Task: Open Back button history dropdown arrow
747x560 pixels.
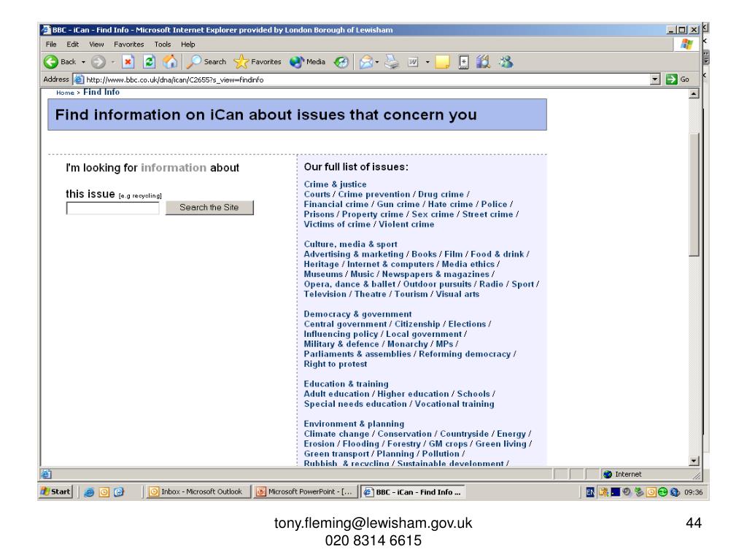Action: tap(83, 62)
